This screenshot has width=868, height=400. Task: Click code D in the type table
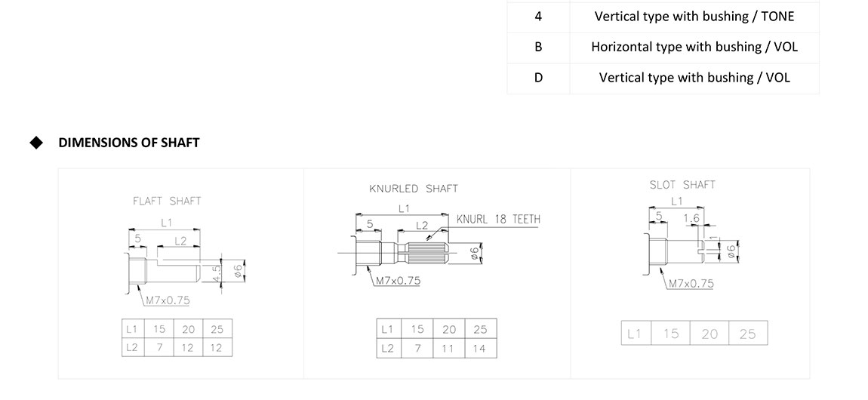(538, 78)
